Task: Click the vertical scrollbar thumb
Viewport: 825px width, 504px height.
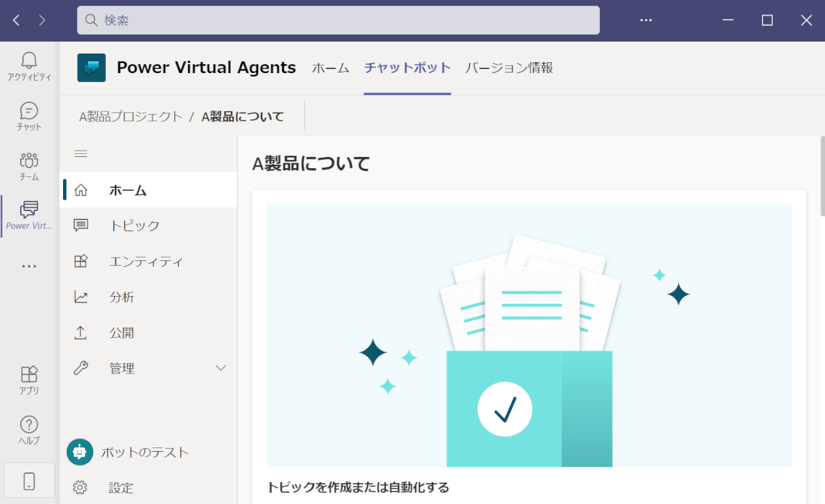Action: (822, 176)
